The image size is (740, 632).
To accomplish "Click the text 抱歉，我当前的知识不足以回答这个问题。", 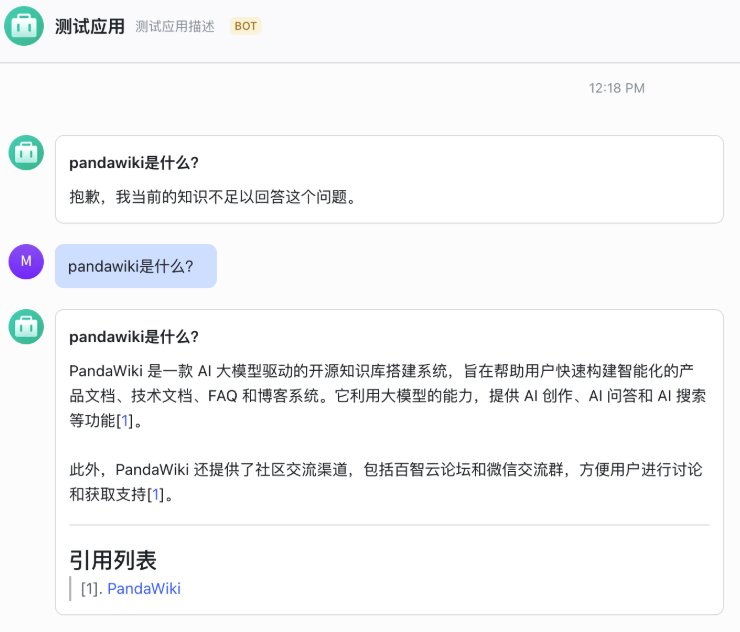I will (x=212, y=197).
